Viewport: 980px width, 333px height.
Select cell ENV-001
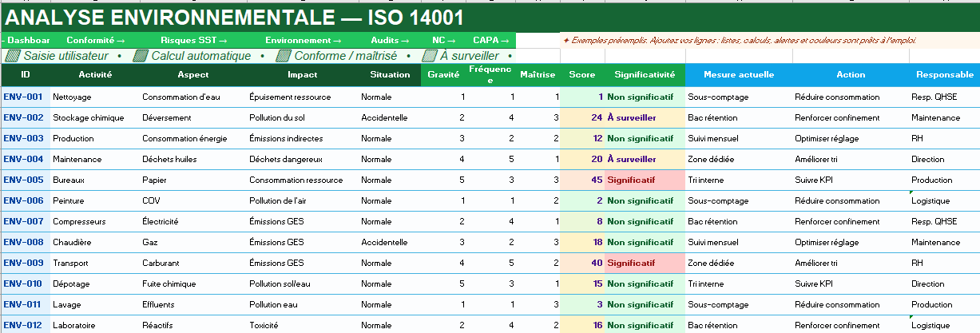tap(26, 97)
